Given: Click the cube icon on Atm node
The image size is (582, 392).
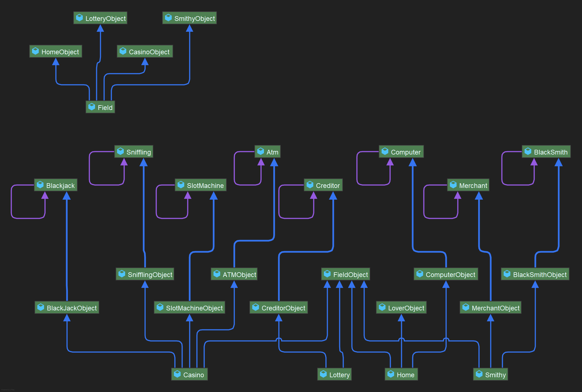Looking at the screenshot, I should point(261,151).
